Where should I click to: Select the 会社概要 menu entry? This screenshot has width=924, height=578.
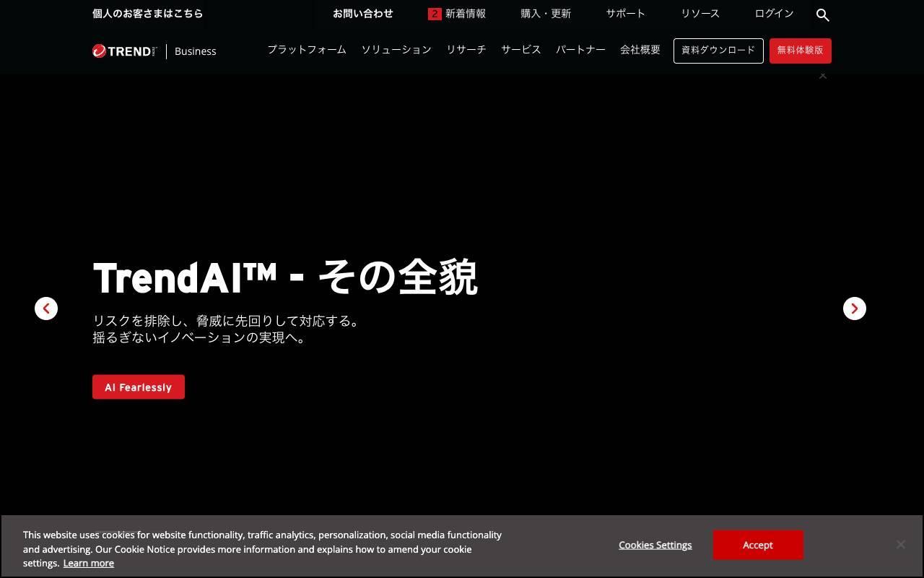tap(640, 50)
